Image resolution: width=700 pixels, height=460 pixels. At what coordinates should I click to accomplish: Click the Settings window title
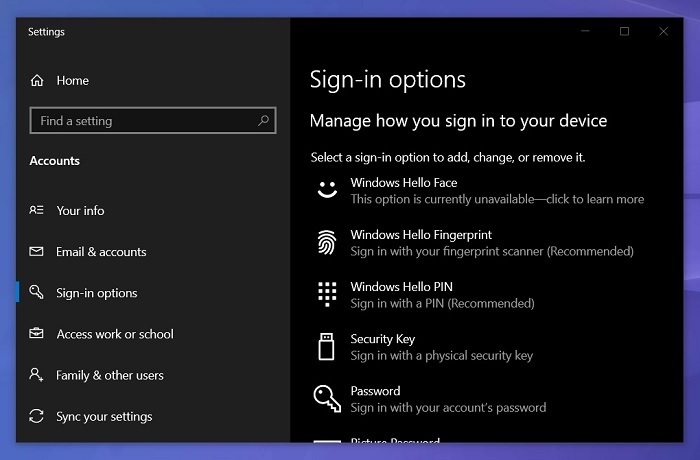(46, 32)
